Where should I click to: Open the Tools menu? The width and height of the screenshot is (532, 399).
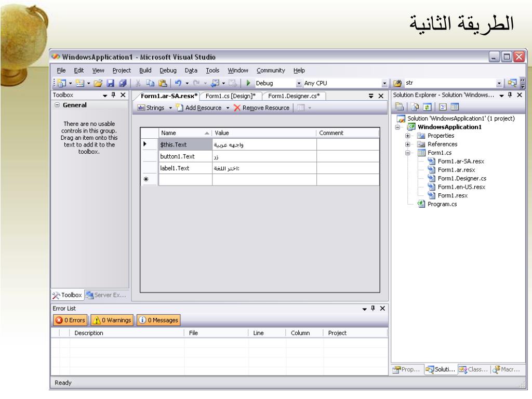click(x=212, y=70)
